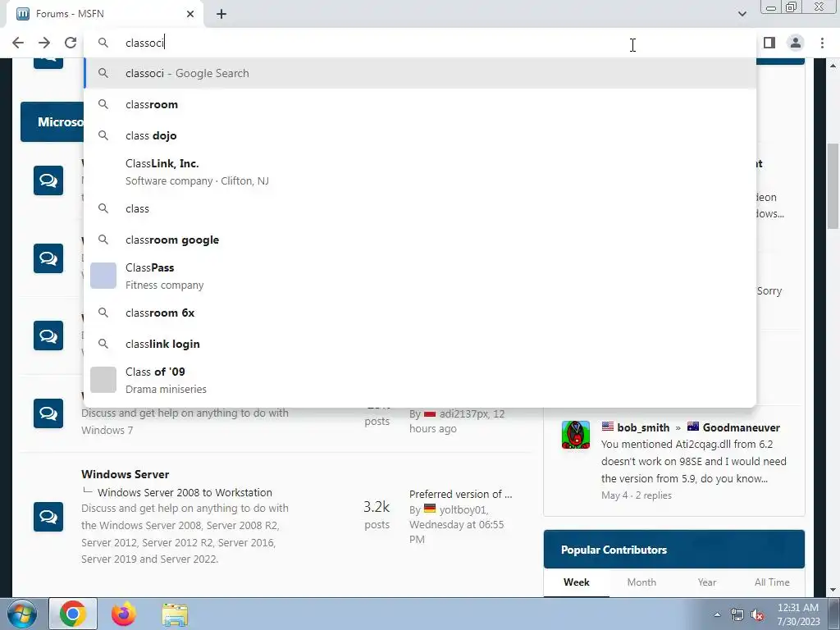This screenshot has height=630, width=840.
Task: Click the scrollbar up arrow
Action: pyautogui.click(x=833, y=65)
